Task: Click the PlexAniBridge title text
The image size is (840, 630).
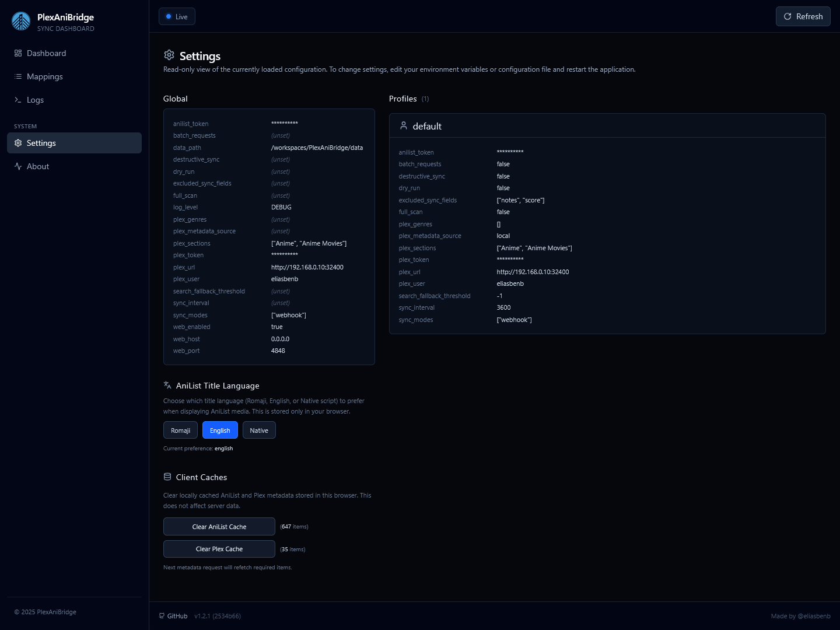Action: click(x=65, y=17)
